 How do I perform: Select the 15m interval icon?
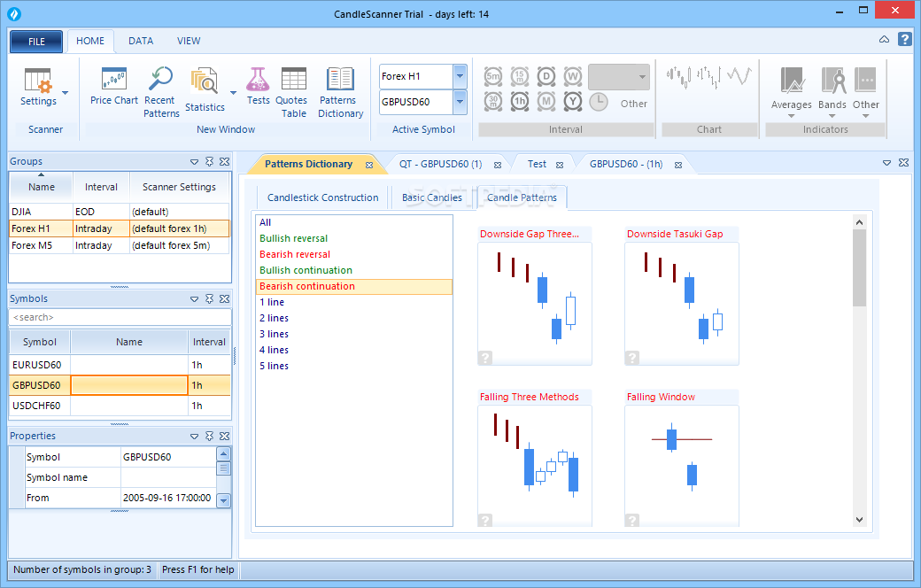(x=520, y=76)
